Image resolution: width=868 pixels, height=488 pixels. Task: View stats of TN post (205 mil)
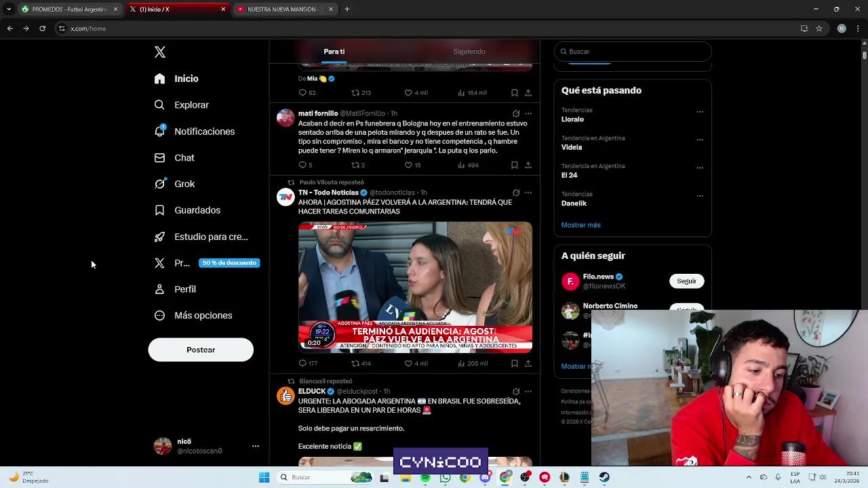pos(473,363)
